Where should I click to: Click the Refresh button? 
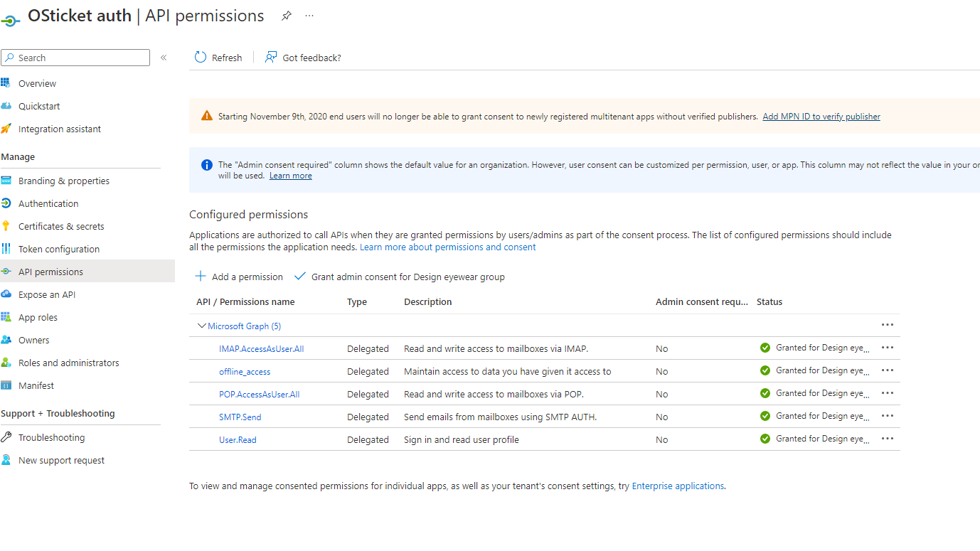point(218,58)
